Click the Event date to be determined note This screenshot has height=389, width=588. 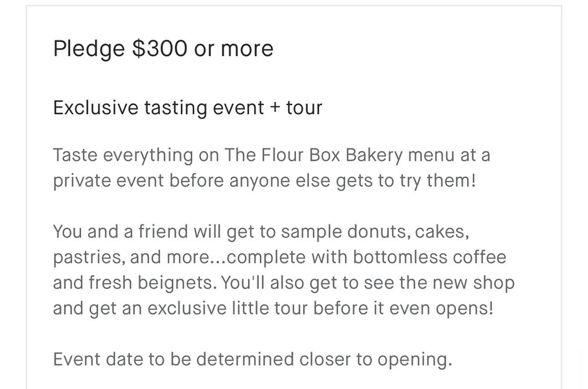point(252,359)
